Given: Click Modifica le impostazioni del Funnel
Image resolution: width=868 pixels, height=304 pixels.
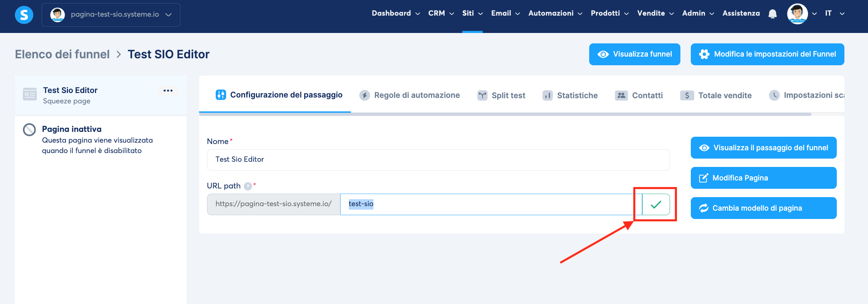Looking at the screenshot, I should [x=767, y=54].
